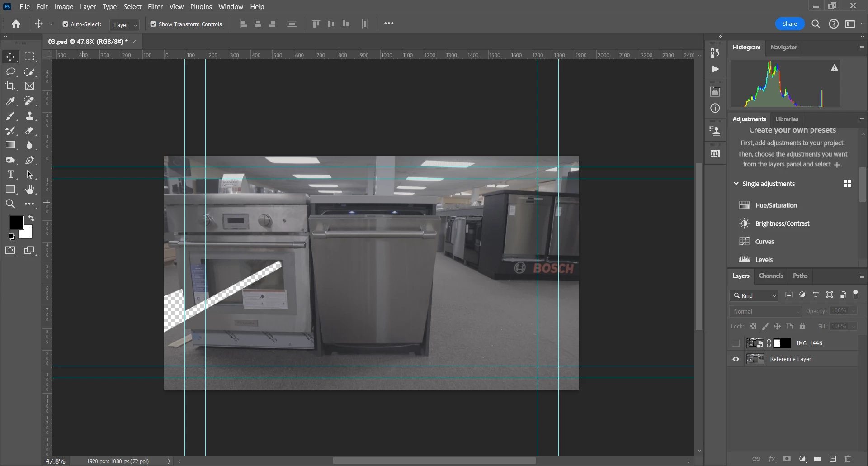
Task: Create a new layer group
Action: [x=817, y=459]
